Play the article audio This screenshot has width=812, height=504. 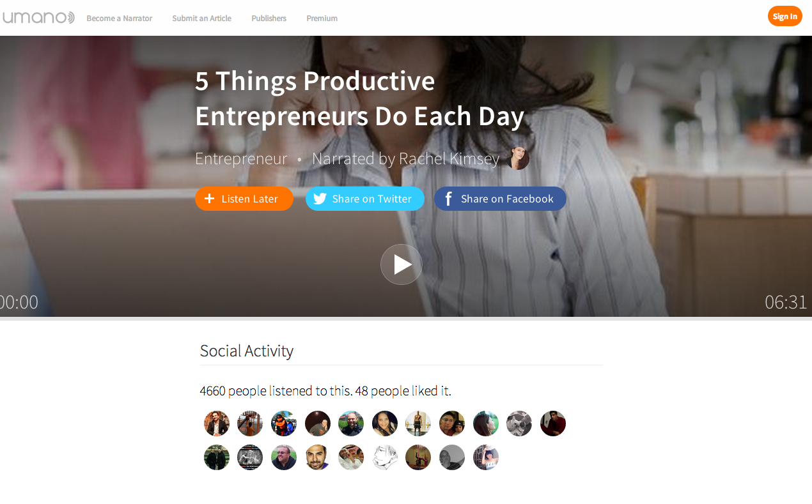pyautogui.click(x=402, y=264)
